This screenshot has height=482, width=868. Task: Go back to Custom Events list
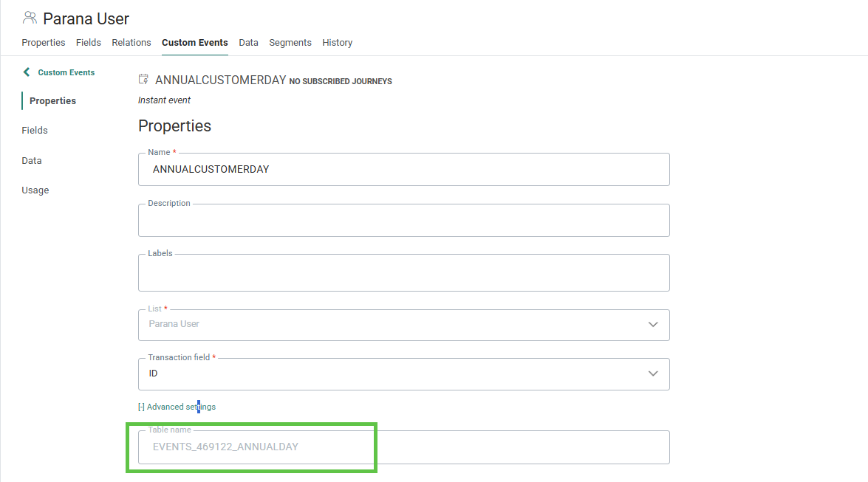click(66, 72)
